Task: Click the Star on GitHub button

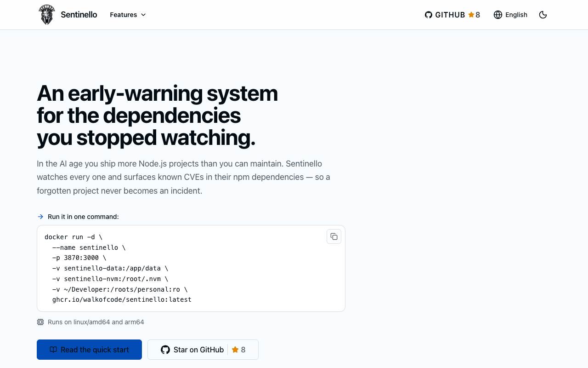Action: (203, 350)
